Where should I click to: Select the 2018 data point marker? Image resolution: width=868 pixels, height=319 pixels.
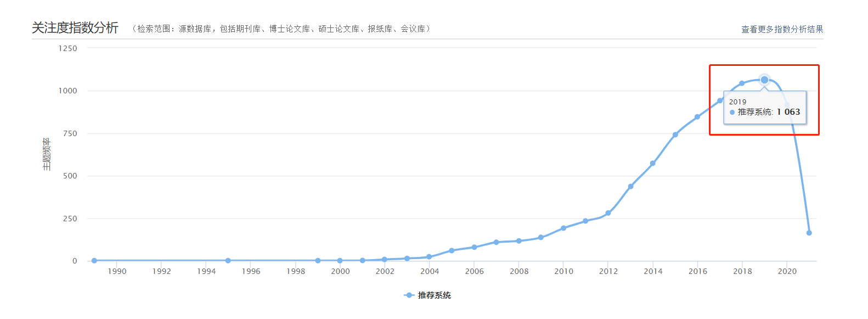click(742, 83)
